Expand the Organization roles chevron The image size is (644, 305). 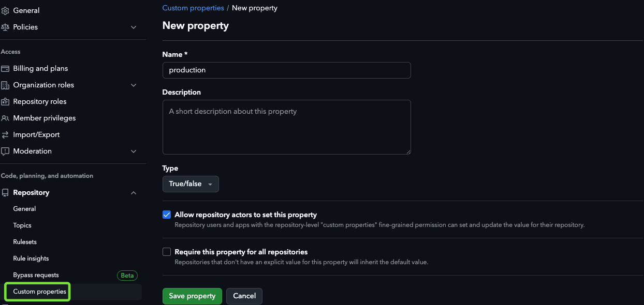pyautogui.click(x=134, y=85)
